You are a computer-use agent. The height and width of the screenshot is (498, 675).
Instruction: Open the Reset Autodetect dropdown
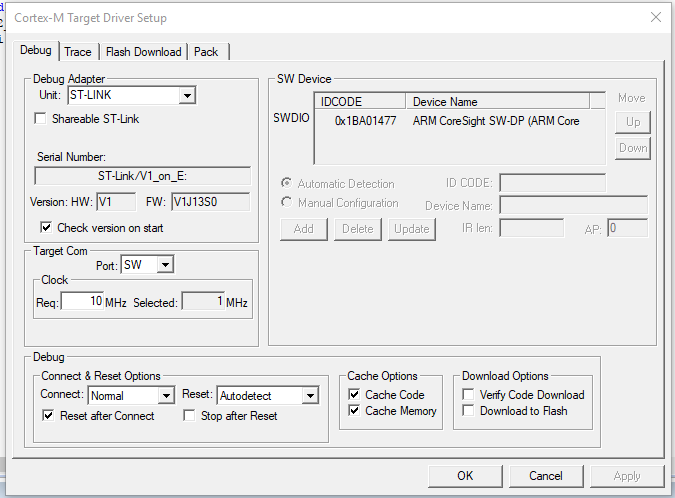[310, 395]
